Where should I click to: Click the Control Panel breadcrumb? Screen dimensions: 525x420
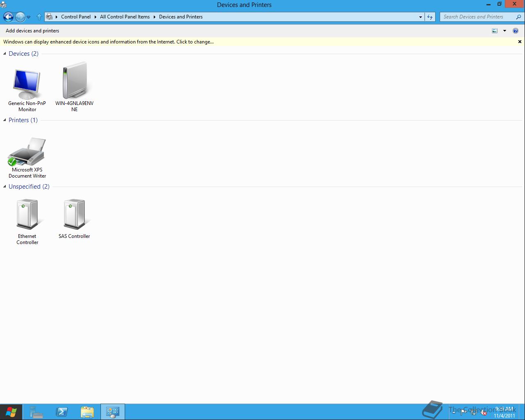[x=76, y=17]
